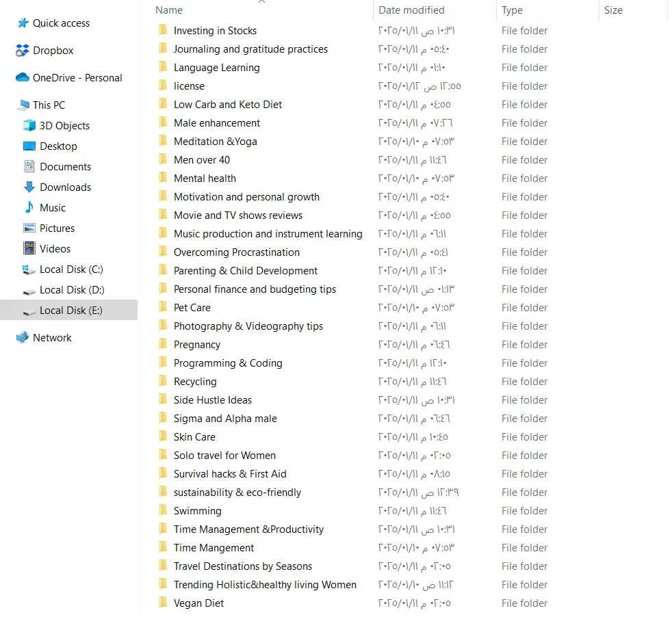The height and width of the screenshot is (617, 672).
Task: Open the Downloads location label
Action: pos(66,187)
